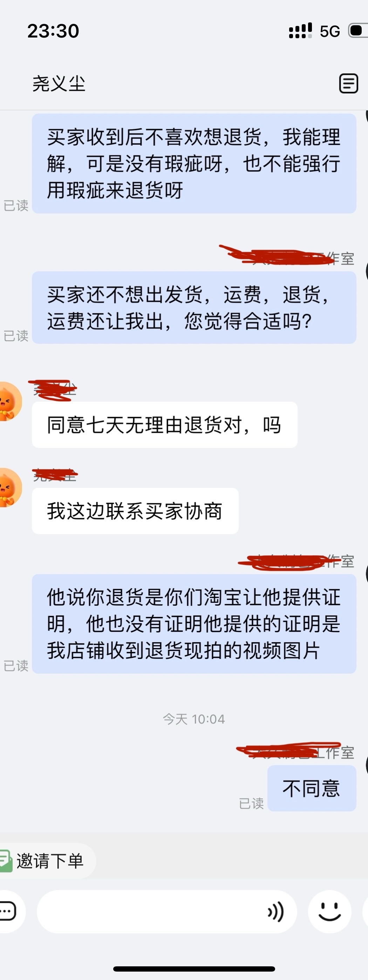Tap the 今天 10:04 timestamp
Screen dimensions: 368x980
coord(194,719)
